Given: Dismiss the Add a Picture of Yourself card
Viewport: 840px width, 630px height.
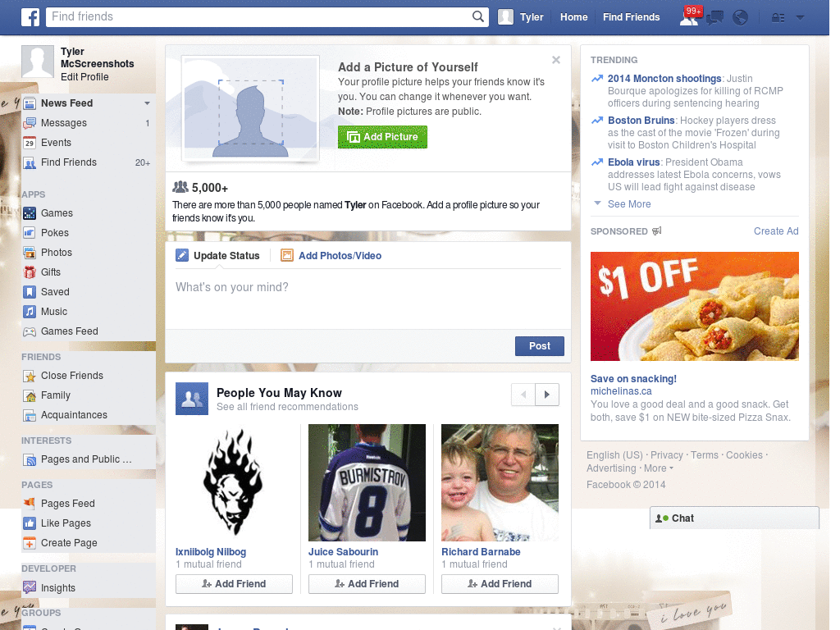Looking at the screenshot, I should click(x=556, y=60).
